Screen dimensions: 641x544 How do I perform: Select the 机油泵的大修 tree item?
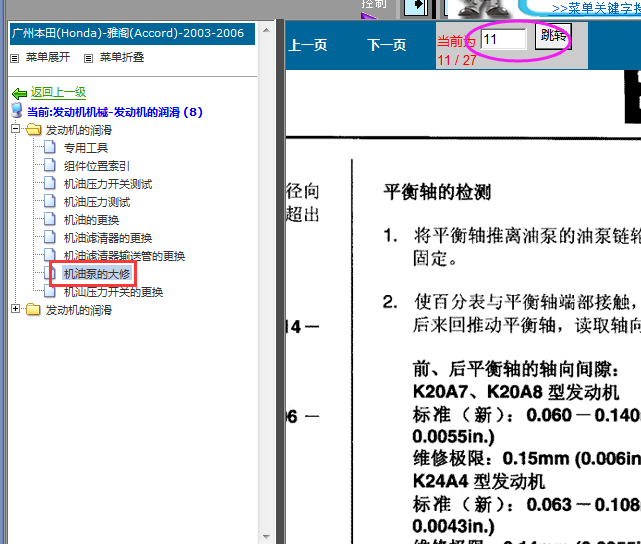click(x=97, y=274)
